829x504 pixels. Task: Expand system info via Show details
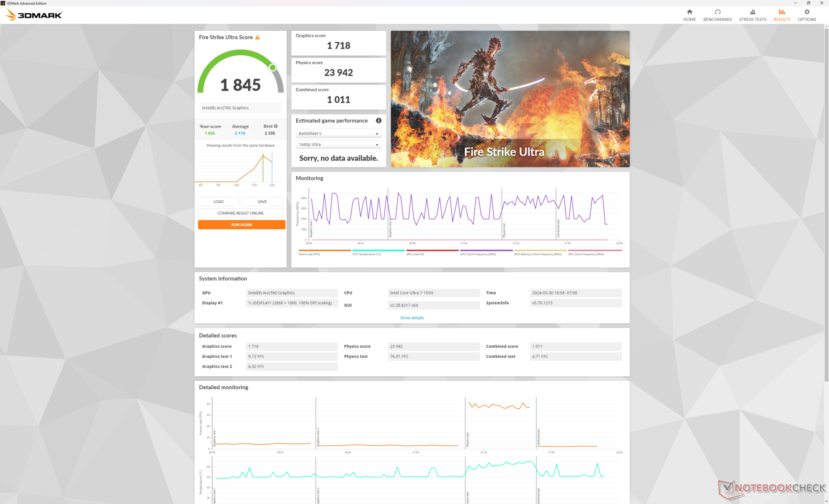411,318
